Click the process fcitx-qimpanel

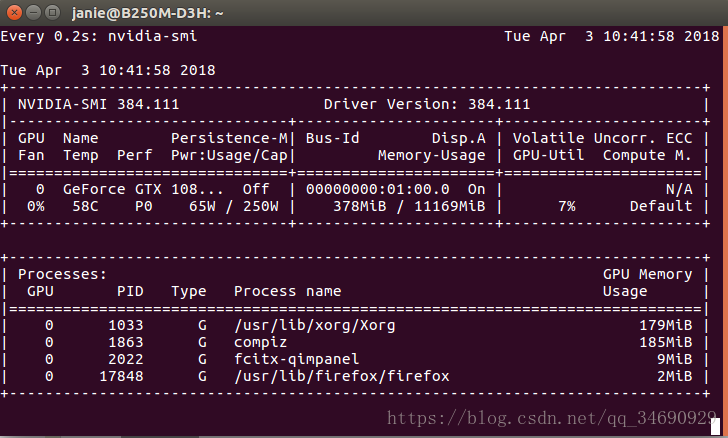click(x=296, y=359)
